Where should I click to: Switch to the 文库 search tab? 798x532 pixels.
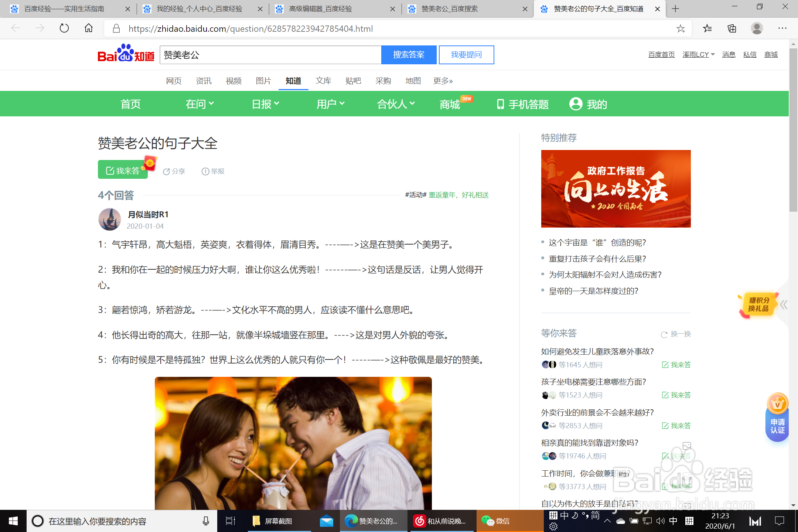(x=323, y=81)
